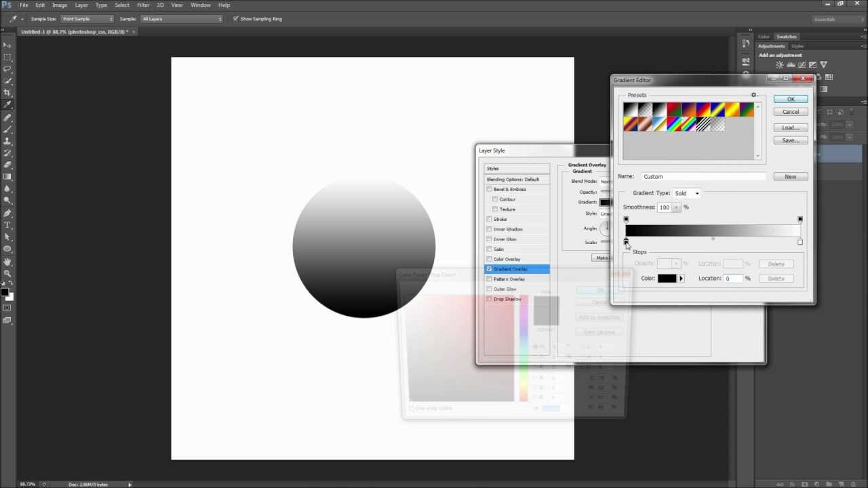Select the Horizontal Type tool

7,225
